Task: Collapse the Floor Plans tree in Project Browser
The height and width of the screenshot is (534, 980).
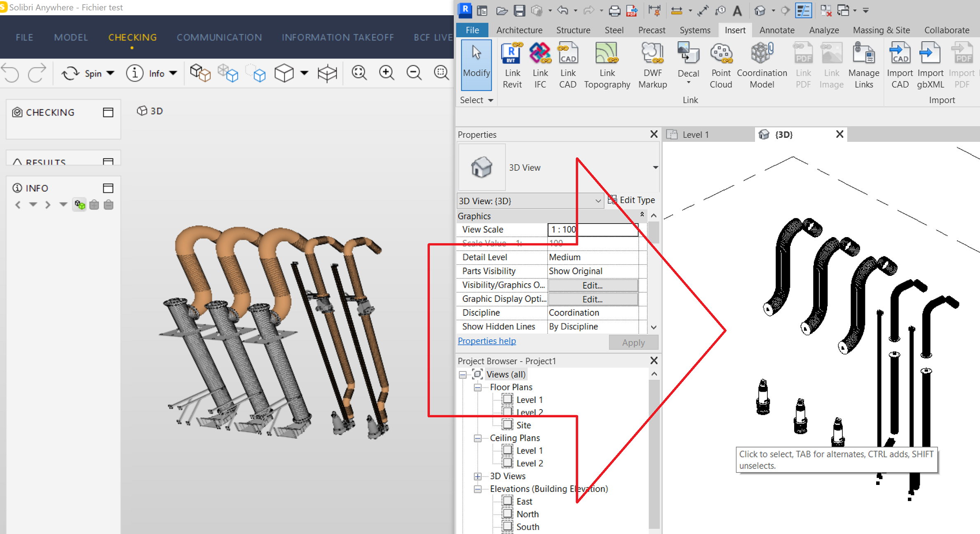Action: pos(478,387)
